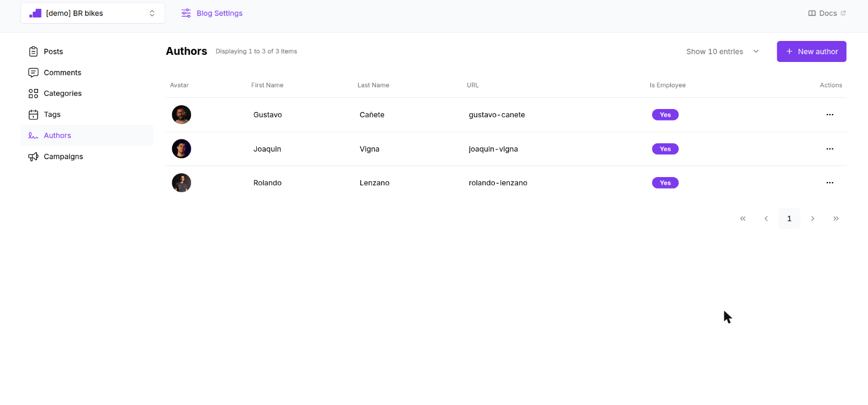Click the Yes badge for Joaquín
This screenshot has height=405, width=868.
click(x=665, y=149)
